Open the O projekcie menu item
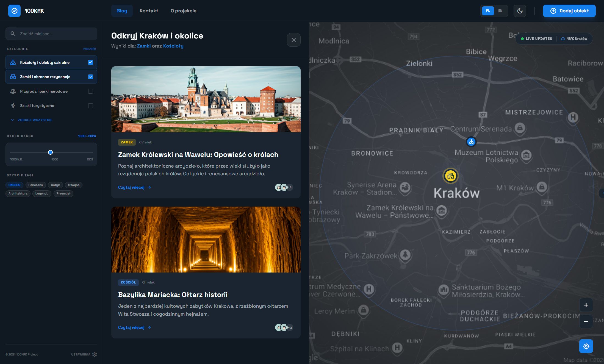 pos(183,11)
